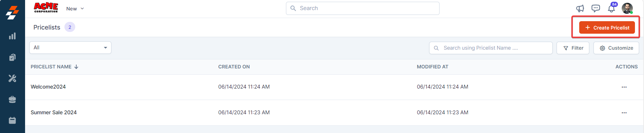This screenshot has height=133, width=644.
Task: Open the tasks clipboard sidebar icon
Action: 13,57
